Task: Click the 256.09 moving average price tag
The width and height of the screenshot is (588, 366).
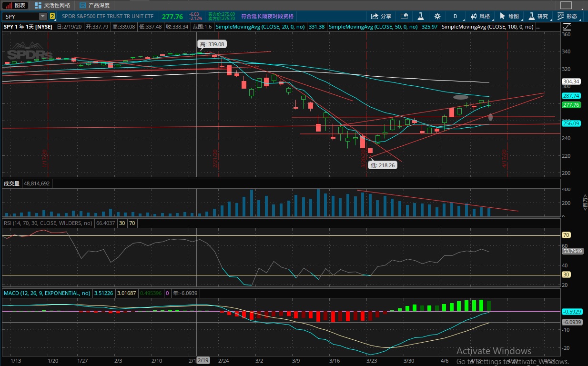Action: pyautogui.click(x=571, y=123)
